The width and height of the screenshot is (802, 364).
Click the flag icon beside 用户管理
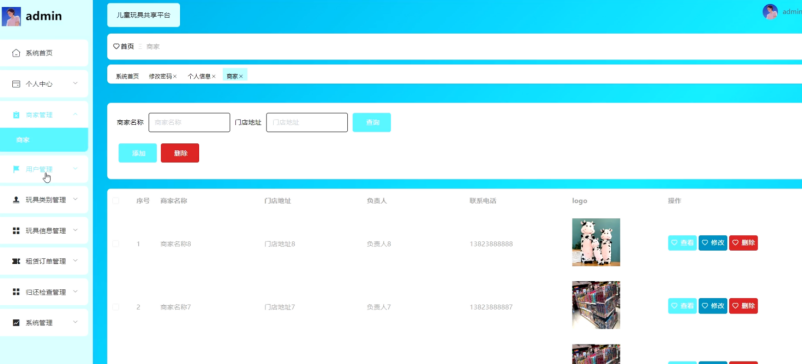tap(16, 169)
